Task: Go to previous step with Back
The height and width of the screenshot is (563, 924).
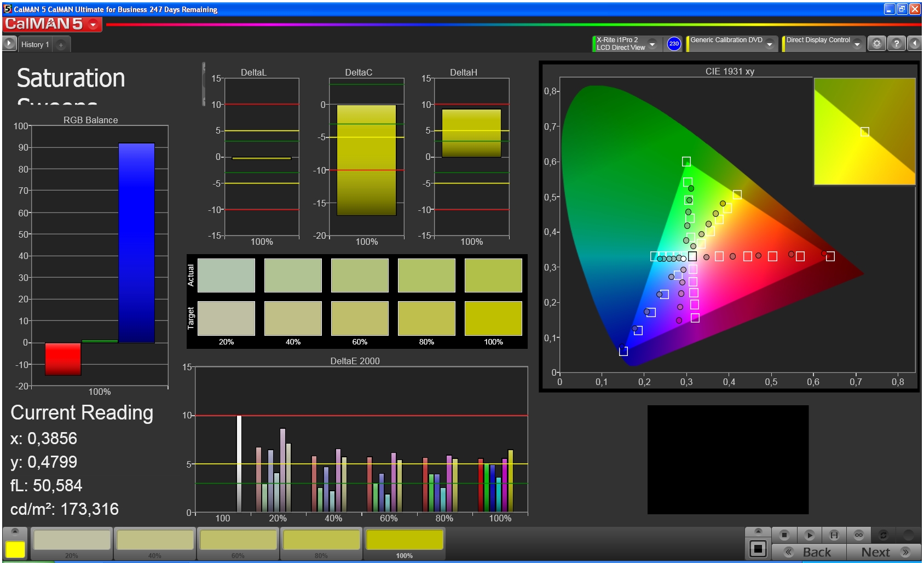Action: pyautogui.click(x=809, y=551)
